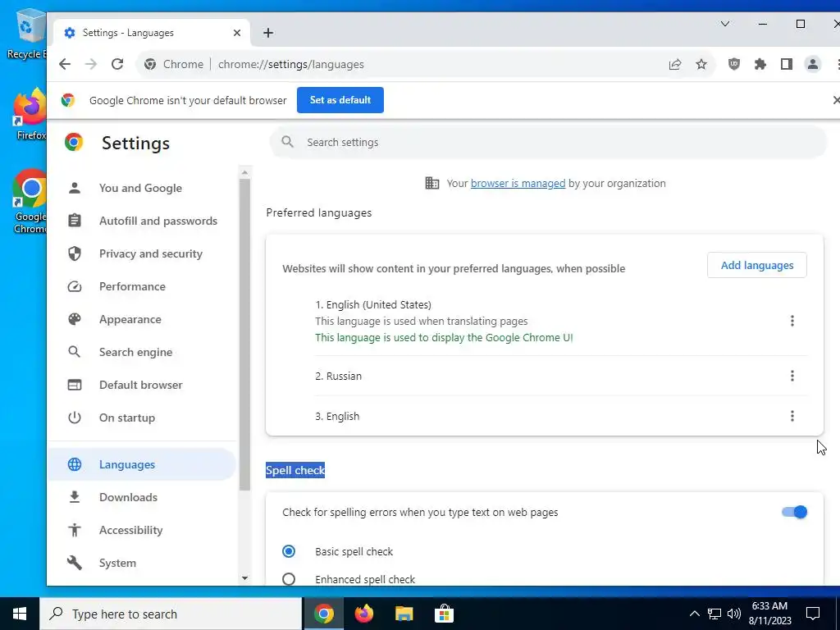840x630 pixels.
Task: Click the sidebar scrollbar thumb
Action: point(244,335)
